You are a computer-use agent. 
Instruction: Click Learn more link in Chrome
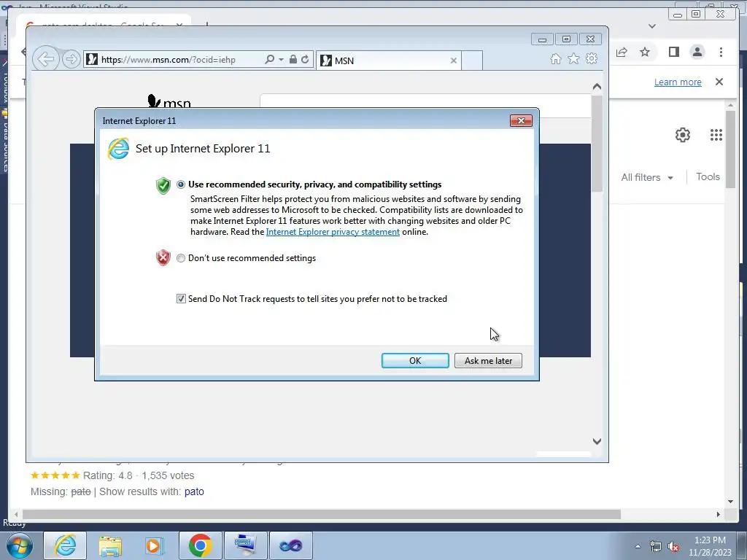(x=678, y=82)
